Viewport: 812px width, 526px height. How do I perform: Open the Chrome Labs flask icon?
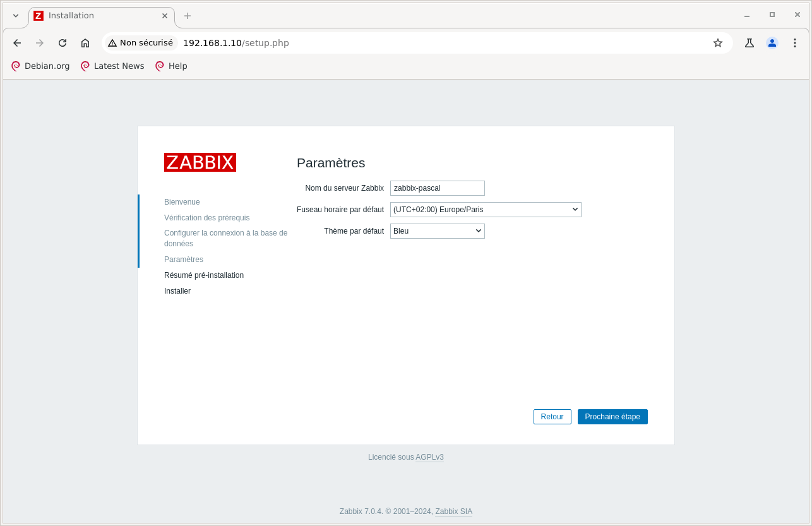coord(749,43)
